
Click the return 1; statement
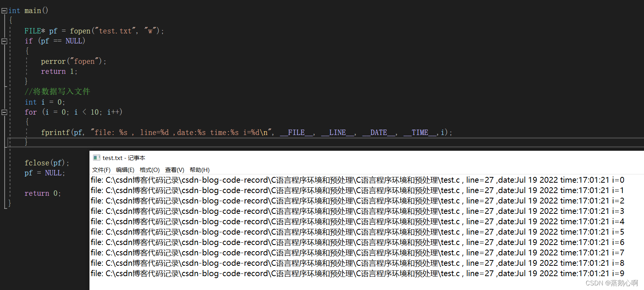click(59, 72)
